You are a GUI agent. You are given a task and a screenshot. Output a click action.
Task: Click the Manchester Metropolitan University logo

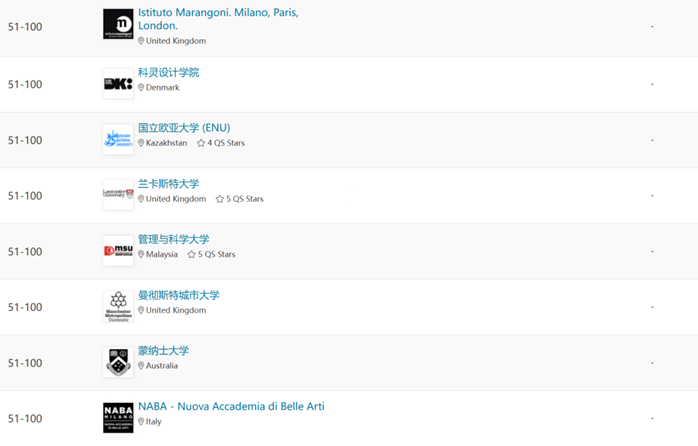118,307
